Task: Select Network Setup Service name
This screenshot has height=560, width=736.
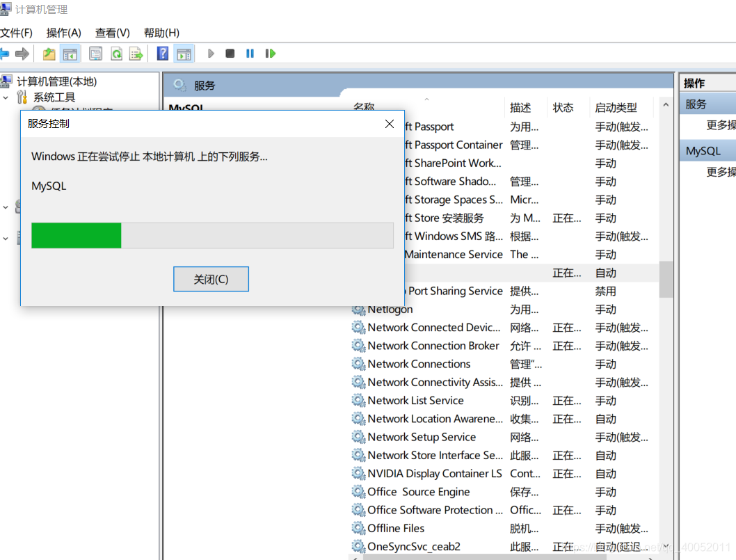Action: 422,437
